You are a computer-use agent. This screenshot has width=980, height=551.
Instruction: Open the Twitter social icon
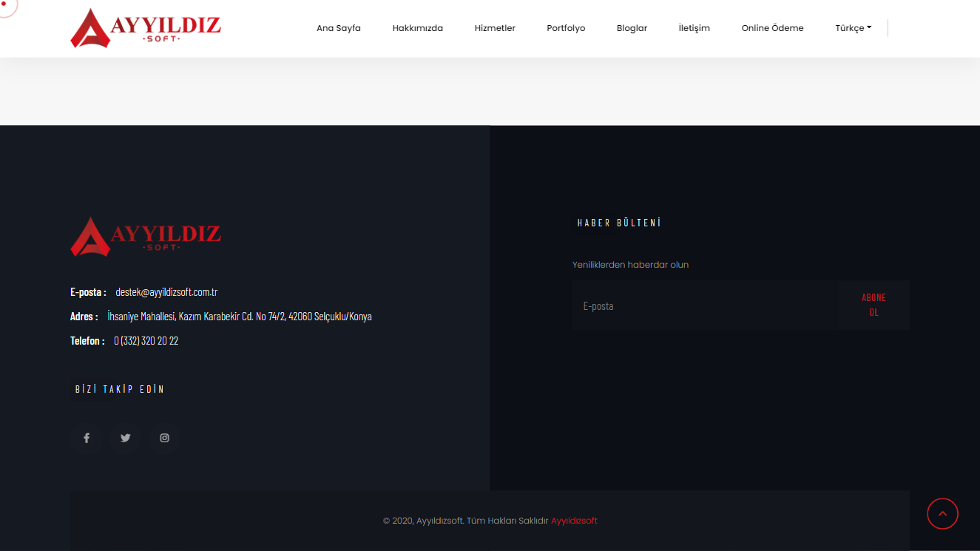126,438
